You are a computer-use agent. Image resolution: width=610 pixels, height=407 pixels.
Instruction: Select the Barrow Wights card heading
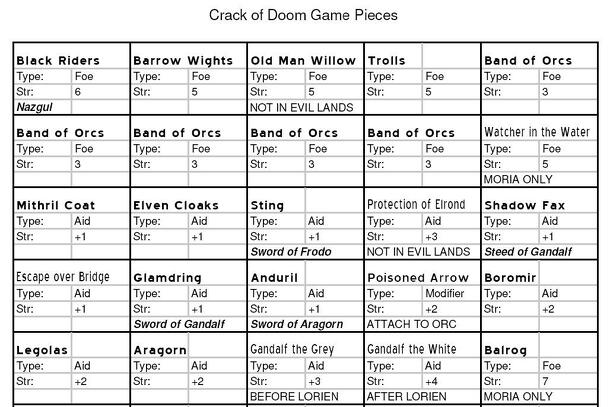(183, 61)
